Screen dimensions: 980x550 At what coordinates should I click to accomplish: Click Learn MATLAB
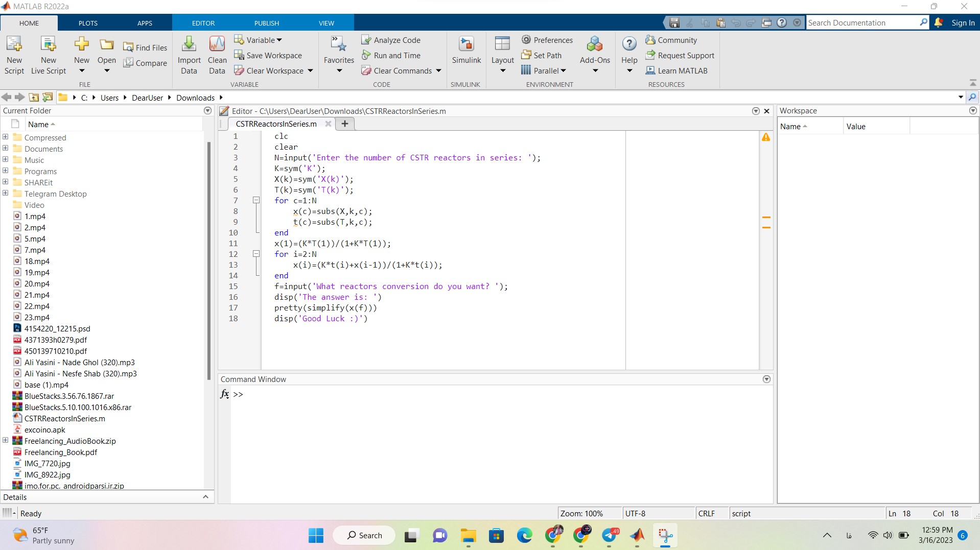(x=676, y=70)
